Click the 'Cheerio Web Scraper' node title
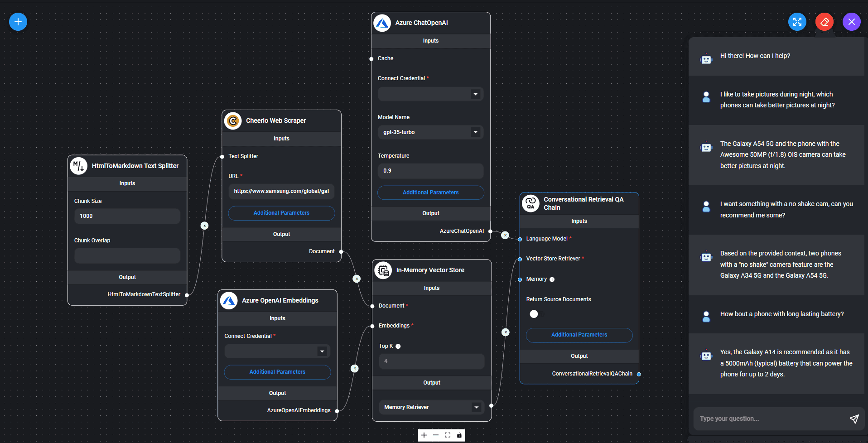The height and width of the screenshot is (443, 868). tap(276, 120)
